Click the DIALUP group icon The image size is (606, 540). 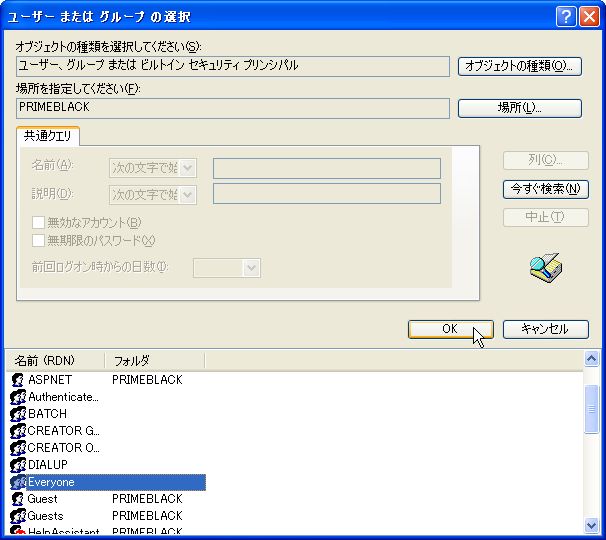point(17,465)
